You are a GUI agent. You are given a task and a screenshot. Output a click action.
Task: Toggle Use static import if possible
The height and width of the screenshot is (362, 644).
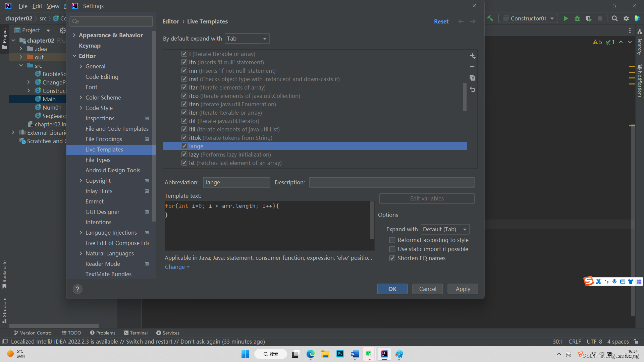[x=392, y=249]
